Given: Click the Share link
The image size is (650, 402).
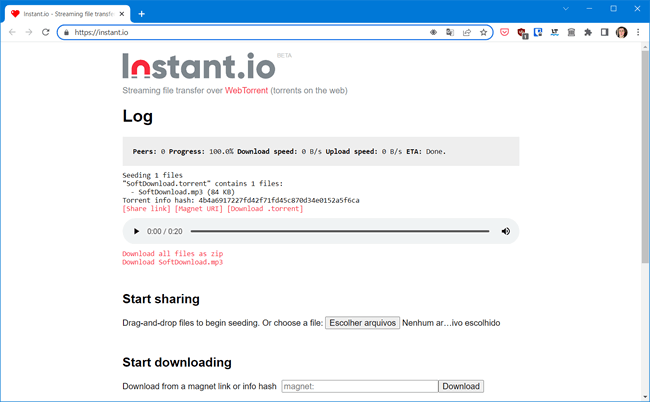Looking at the screenshot, I should (146, 209).
